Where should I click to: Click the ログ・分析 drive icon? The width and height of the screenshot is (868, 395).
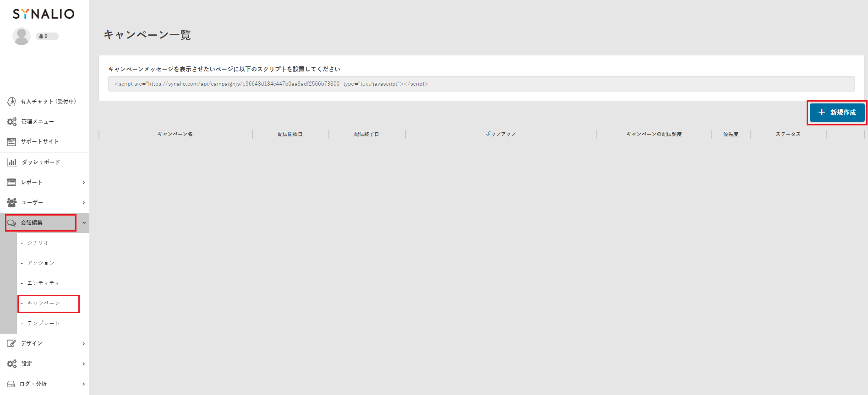(11, 384)
